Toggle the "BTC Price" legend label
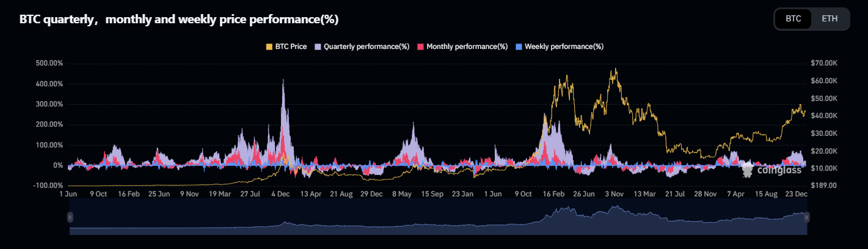 [291, 46]
